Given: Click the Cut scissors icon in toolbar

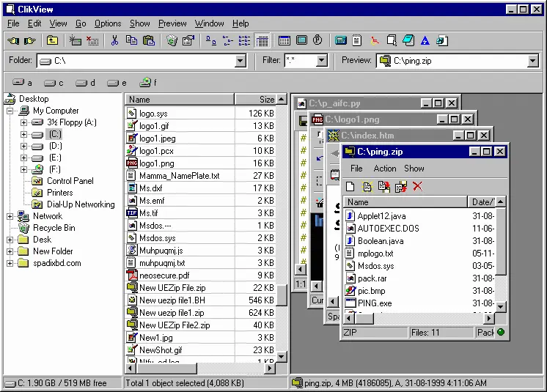Looking at the screenshot, I should click(x=114, y=41).
